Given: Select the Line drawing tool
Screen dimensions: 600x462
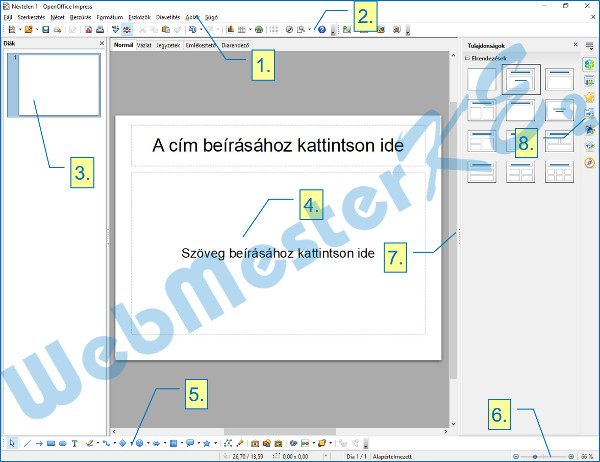Looking at the screenshot, I should click(x=27, y=443).
